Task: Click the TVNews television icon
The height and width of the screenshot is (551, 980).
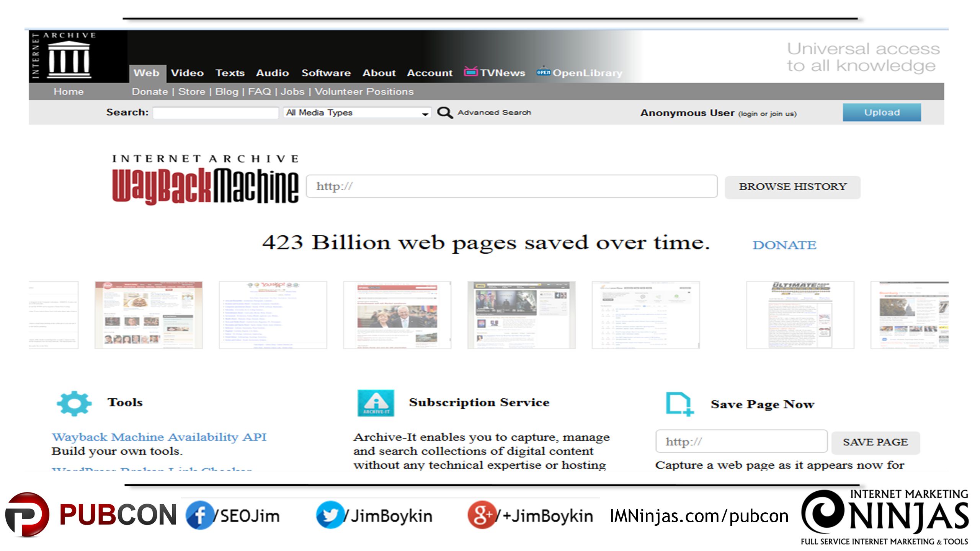Action: point(471,72)
